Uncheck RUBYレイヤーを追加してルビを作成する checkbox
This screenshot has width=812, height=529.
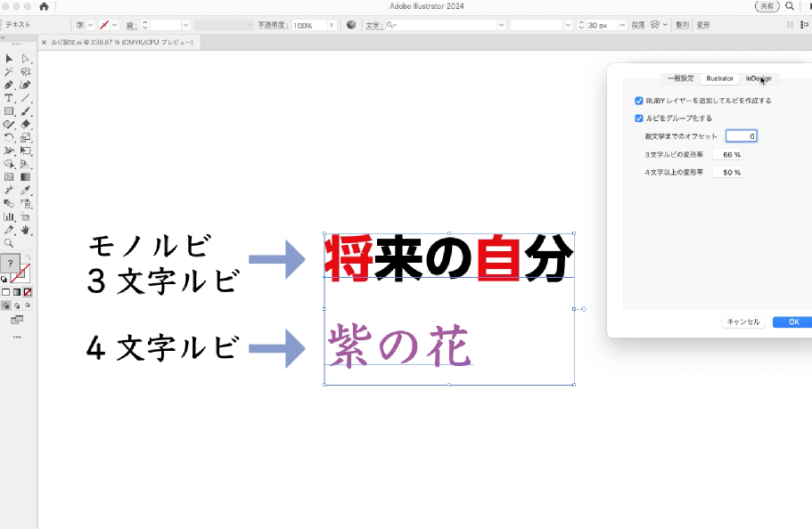pos(638,101)
